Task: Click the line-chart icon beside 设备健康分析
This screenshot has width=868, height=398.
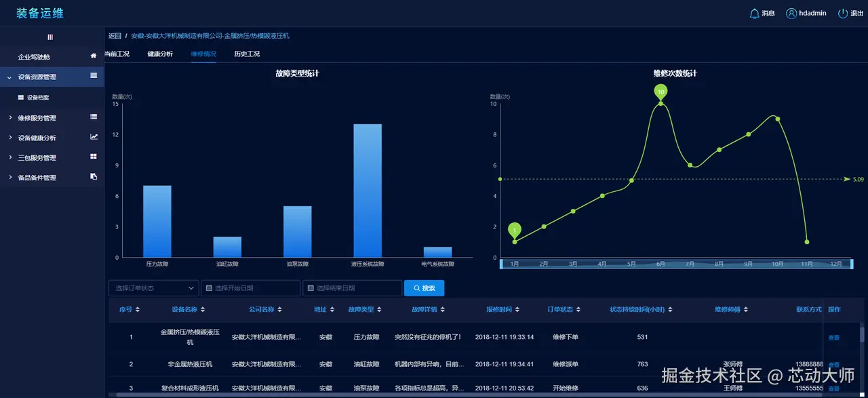Action: (94, 137)
